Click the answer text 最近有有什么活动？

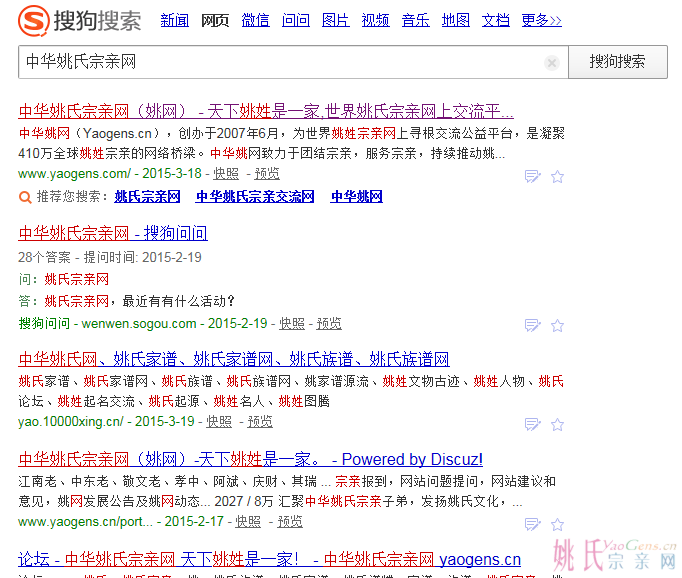pos(179,301)
